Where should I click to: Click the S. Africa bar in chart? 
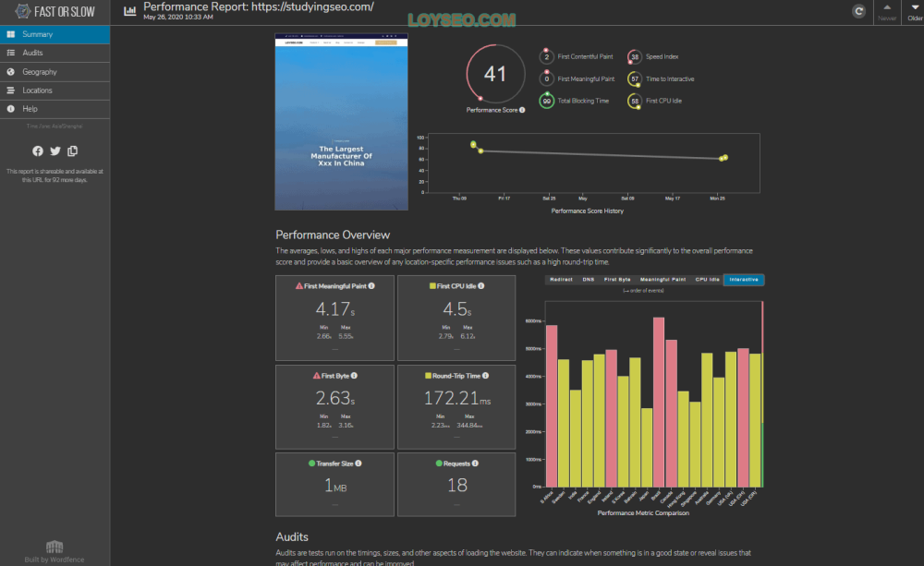pos(552,405)
